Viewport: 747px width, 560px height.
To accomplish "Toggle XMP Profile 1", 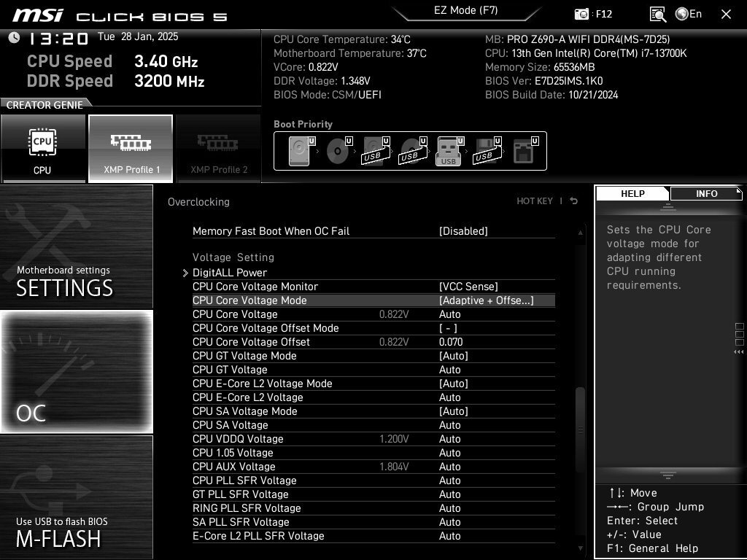I will [x=131, y=149].
